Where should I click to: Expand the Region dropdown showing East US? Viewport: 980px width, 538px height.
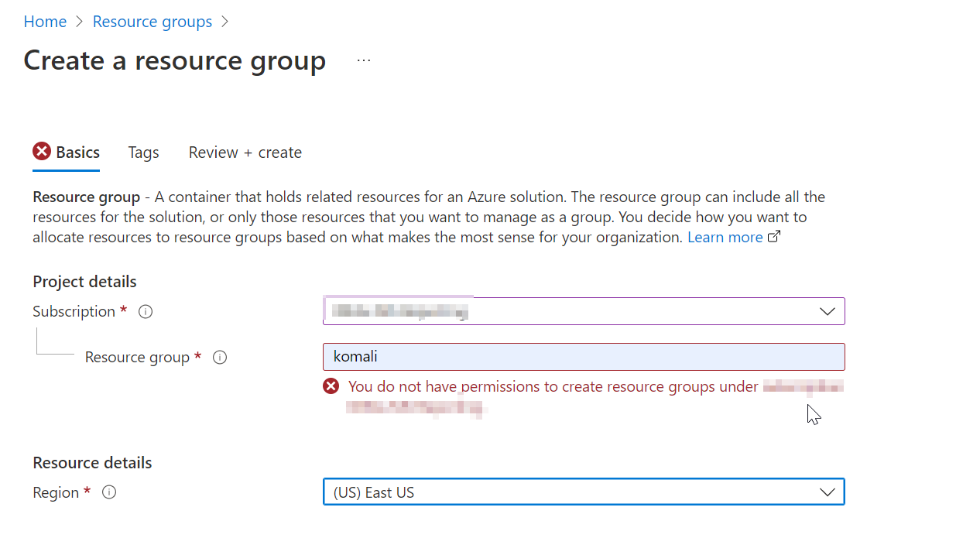pos(584,492)
